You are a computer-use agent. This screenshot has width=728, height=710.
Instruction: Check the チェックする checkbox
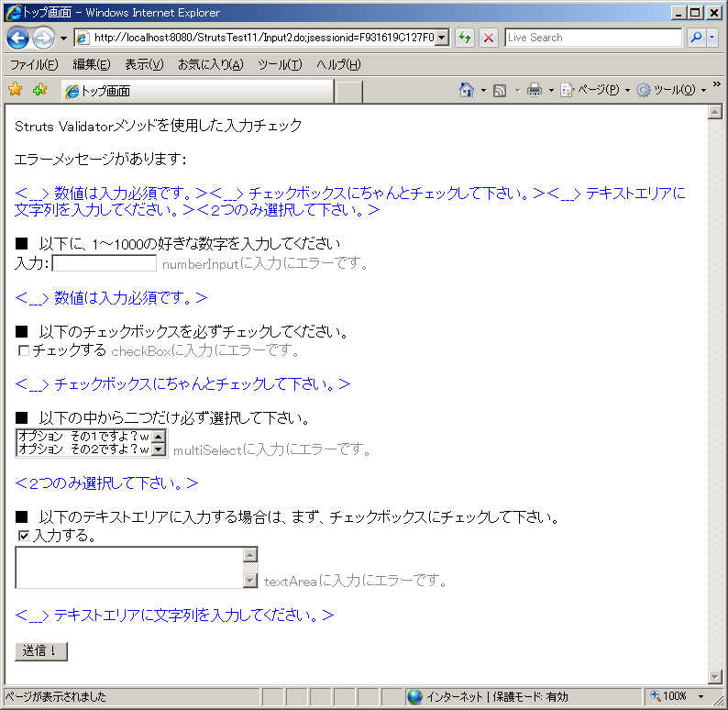click(x=24, y=350)
